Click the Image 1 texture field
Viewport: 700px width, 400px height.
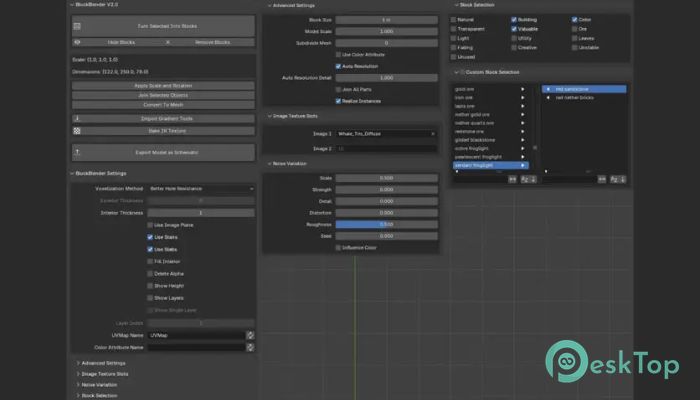(x=387, y=133)
